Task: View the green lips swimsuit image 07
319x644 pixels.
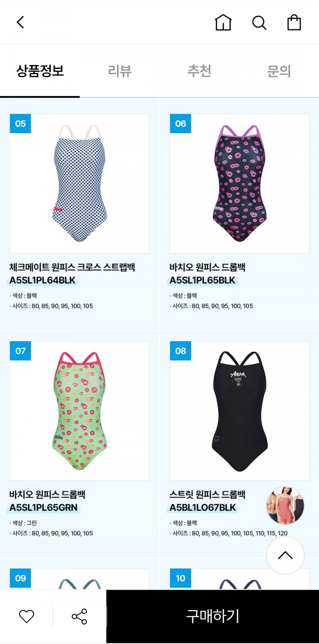Action: pos(79,411)
